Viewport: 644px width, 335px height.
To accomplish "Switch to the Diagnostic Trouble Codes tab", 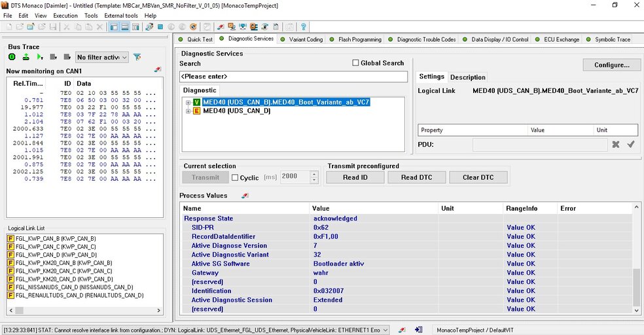I will pos(421,39).
